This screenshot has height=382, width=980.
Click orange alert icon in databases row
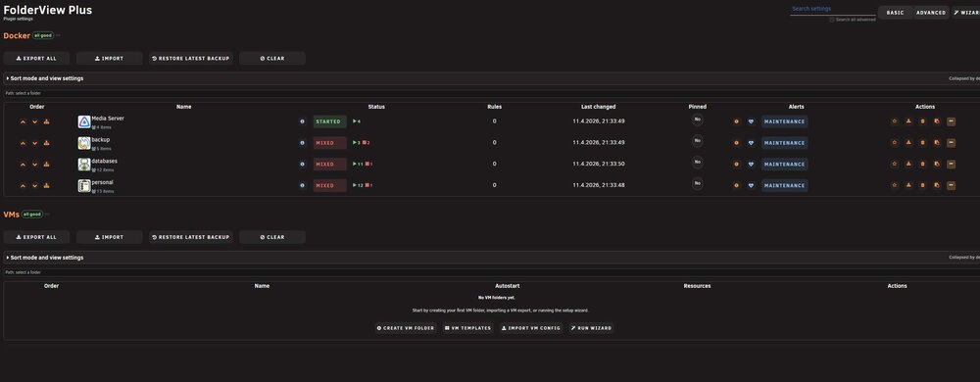(x=737, y=165)
